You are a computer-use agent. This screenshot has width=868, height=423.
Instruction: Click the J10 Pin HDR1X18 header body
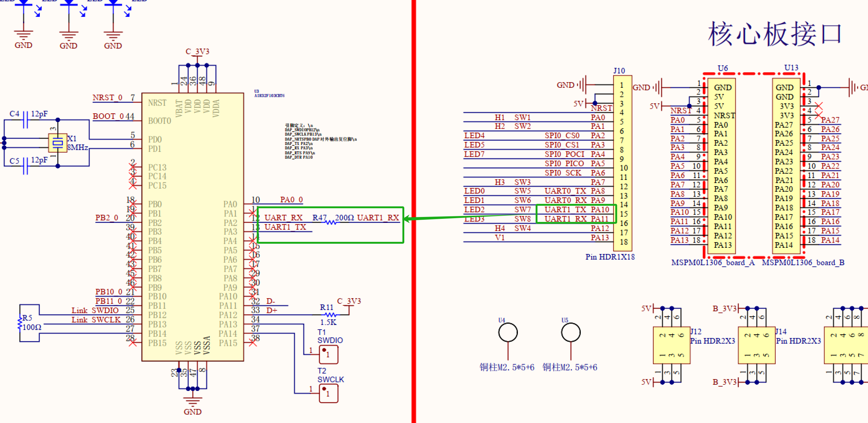[622, 163]
